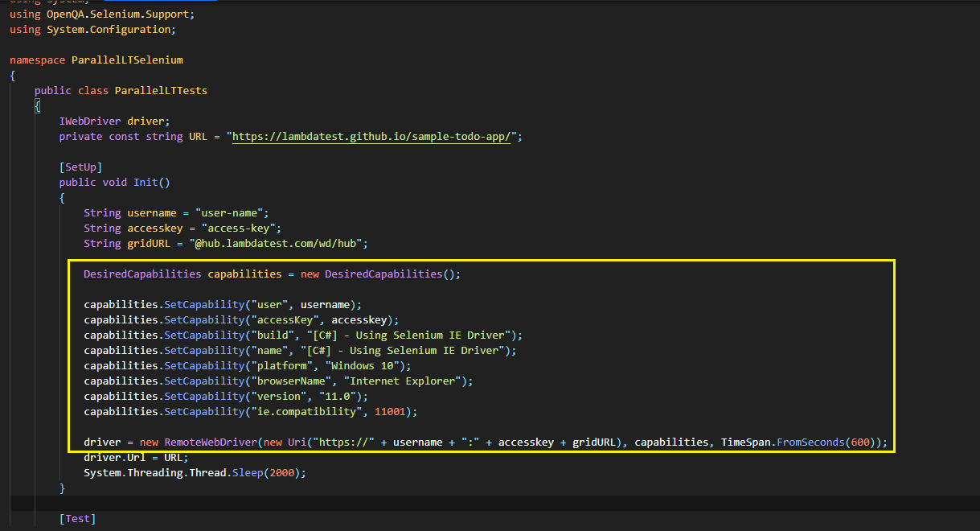Viewport: 980px width, 531px height.
Task: Click the [Test] attribute
Action: point(76,518)
